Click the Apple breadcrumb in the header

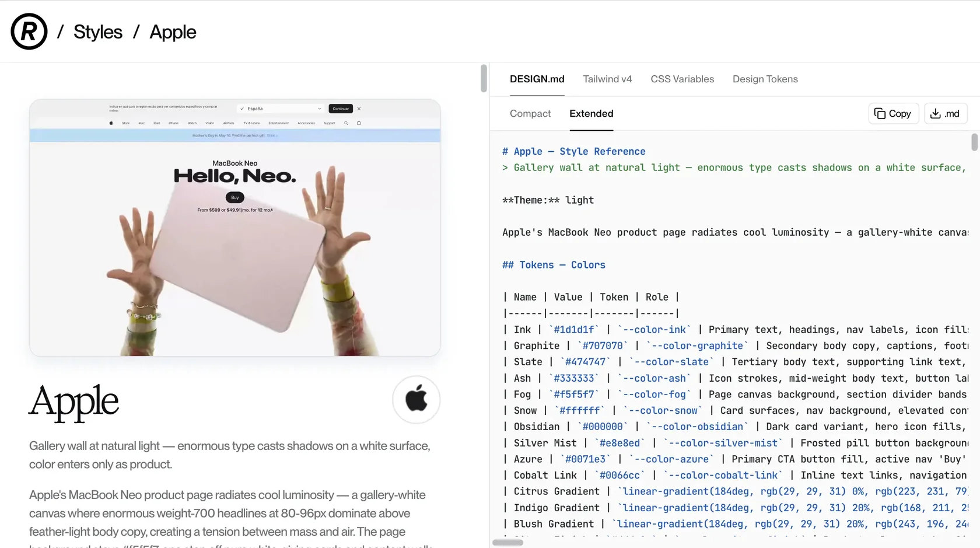[173, 32]
